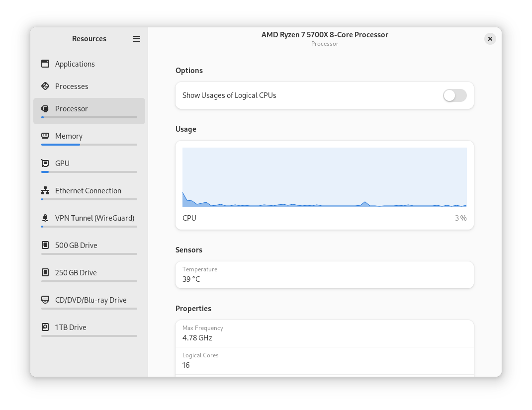Click the Memory module icon
Screen dimensions: 532x410
point(45,136)
